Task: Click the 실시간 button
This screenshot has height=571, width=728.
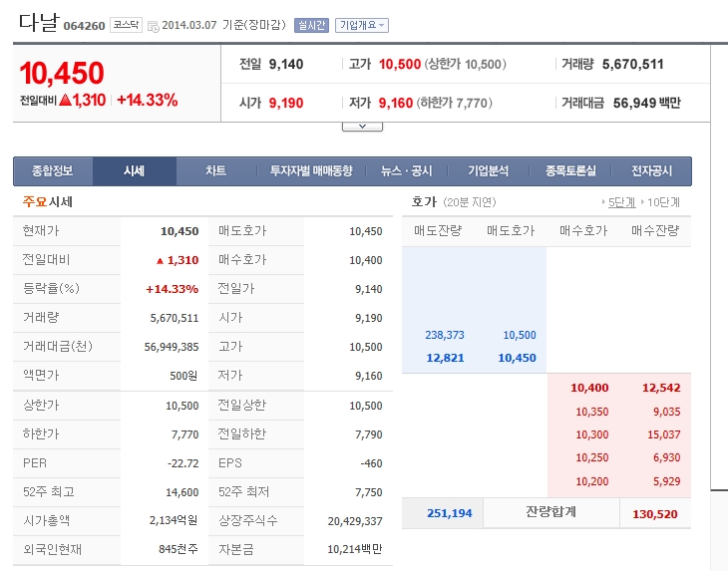Action: [x=311, y=26]
